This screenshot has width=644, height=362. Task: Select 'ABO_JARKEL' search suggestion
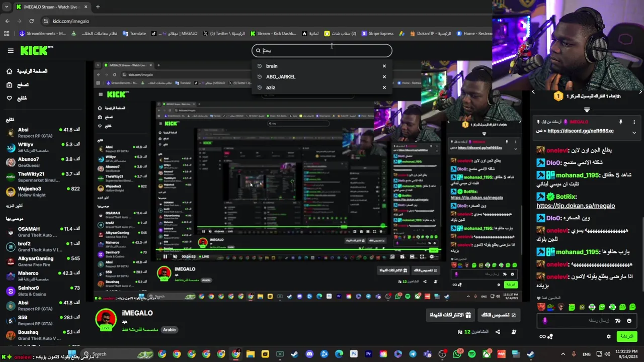pyautogui.click(x=322, y=76)
